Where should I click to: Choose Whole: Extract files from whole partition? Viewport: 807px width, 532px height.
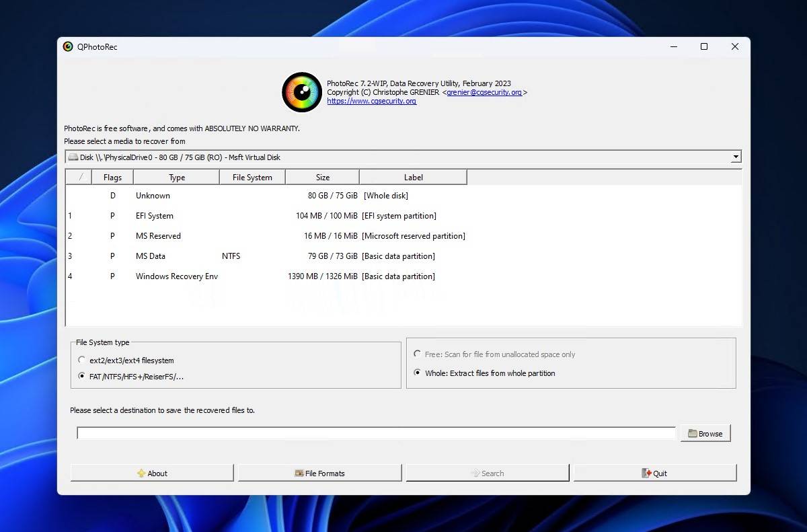pos(418,373)
